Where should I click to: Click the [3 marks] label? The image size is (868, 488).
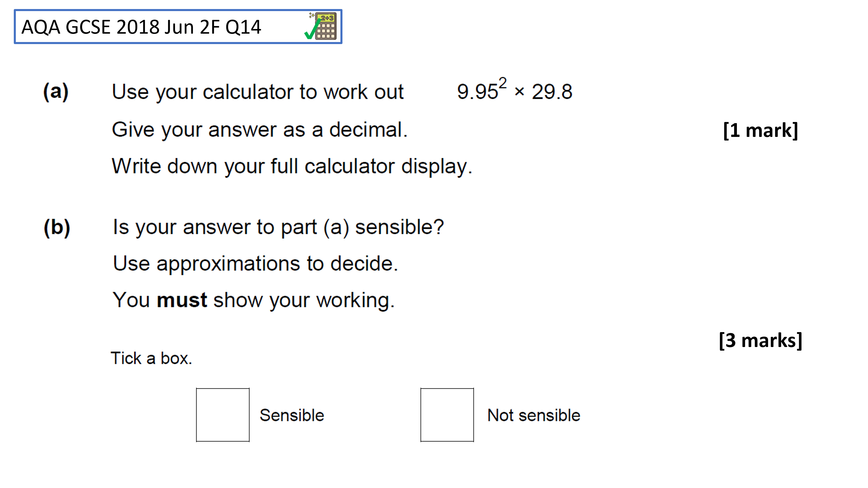tap(760, 340)
